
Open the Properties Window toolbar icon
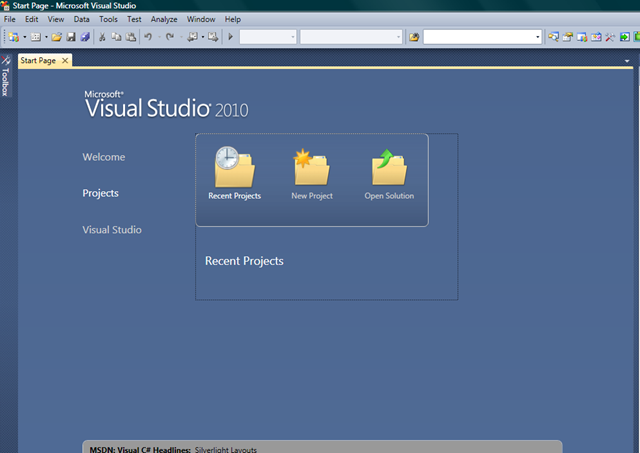point(568,37)
